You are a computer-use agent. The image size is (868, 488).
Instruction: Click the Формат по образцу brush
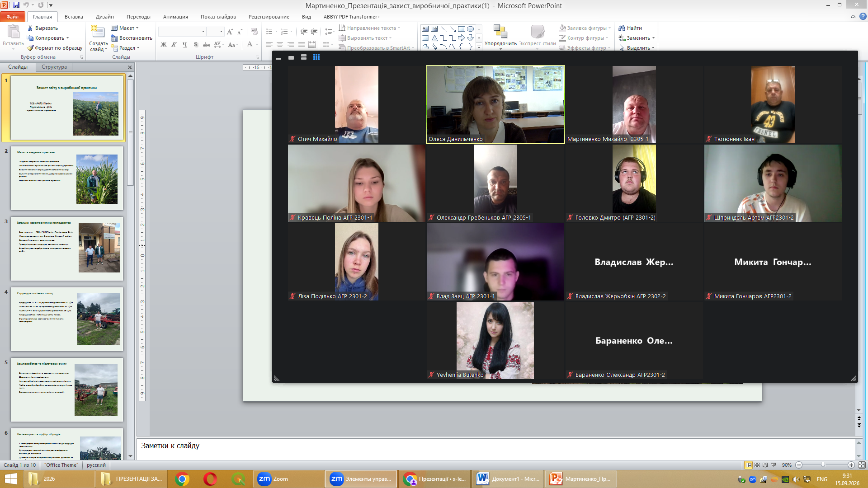click(x=30, y=48)
